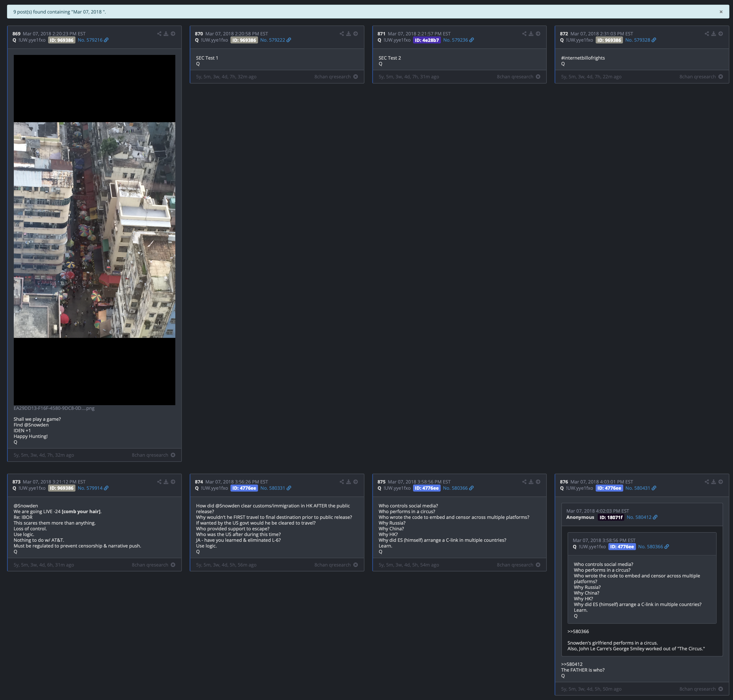Image resolution: width=733 pixels, height=700 pixels.
Task: Click circle-x icon beside 8chan qresearch on post 870
Action: click(356, 77)
